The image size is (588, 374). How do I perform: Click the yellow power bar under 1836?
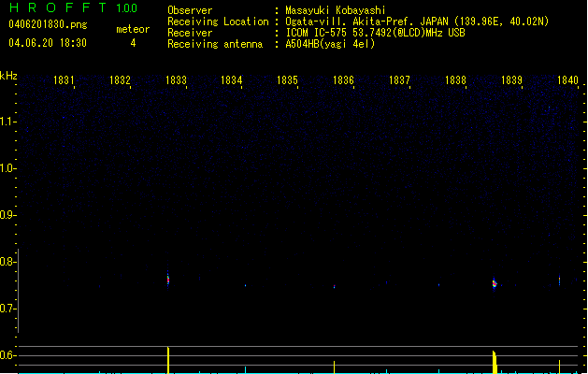pos(334,367)
